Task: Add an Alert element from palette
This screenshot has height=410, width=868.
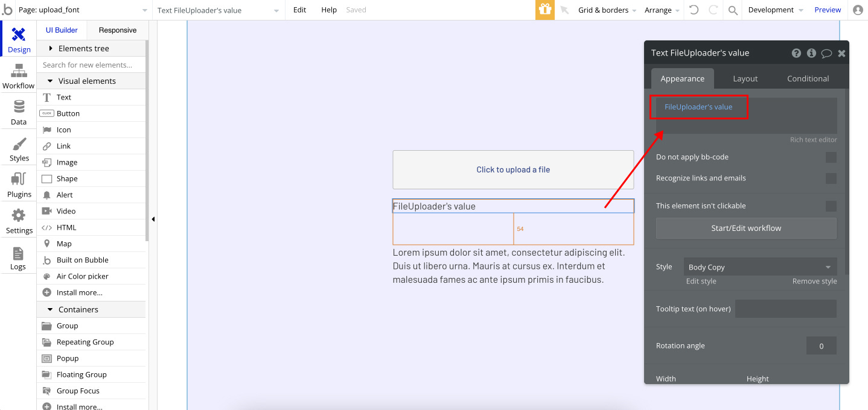Action: click(x=91, y=195)
